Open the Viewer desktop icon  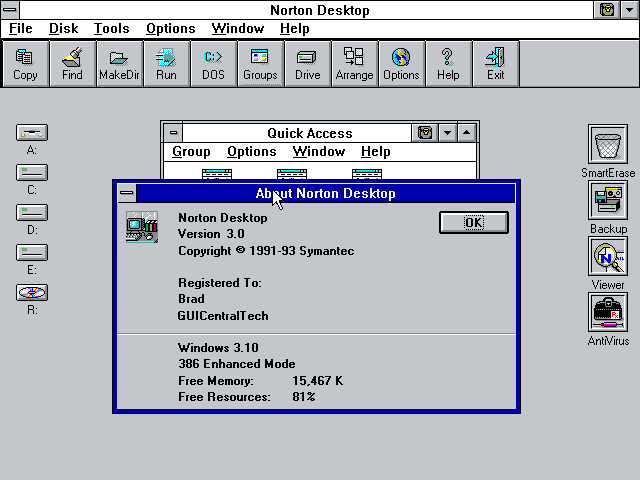608,256
